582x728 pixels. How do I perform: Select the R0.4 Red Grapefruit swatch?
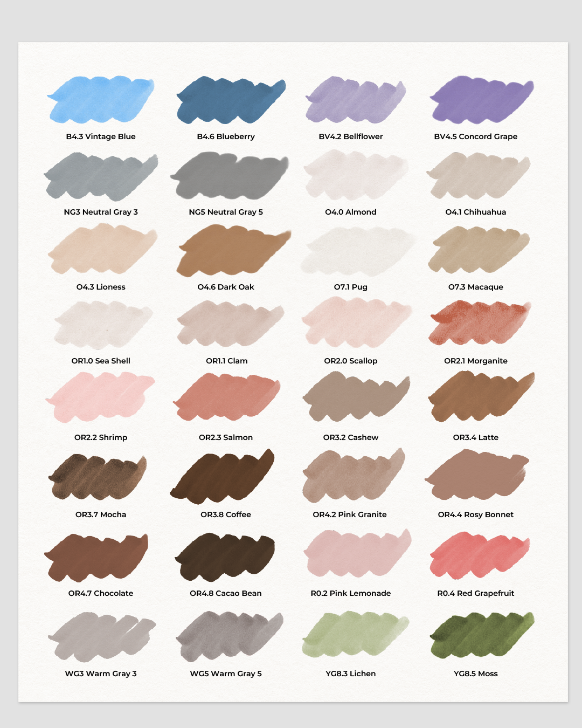(480, 555)
